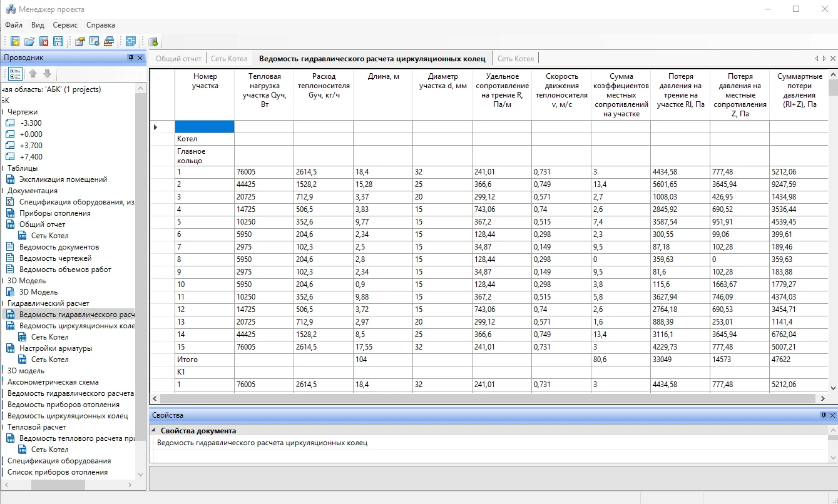Select the Итого row's first cell

pos(204,360)
